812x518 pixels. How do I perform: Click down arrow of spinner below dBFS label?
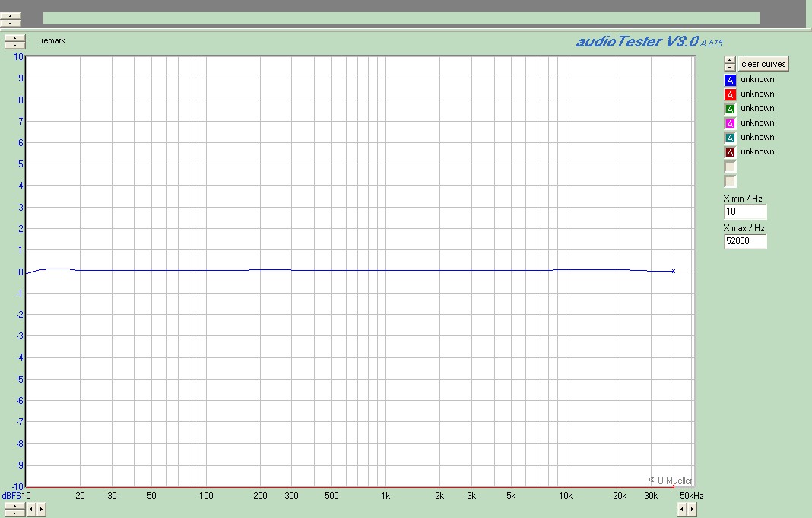[14, 513]
